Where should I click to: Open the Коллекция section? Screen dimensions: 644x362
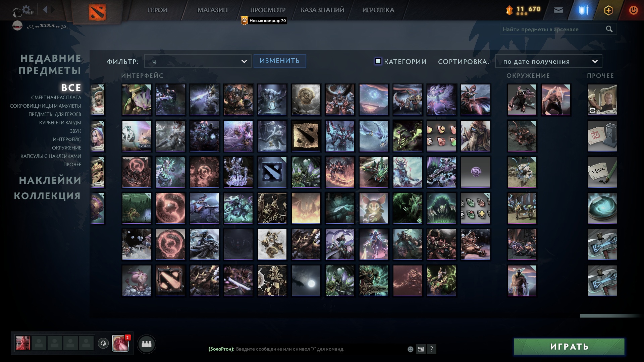coord(47,196)
